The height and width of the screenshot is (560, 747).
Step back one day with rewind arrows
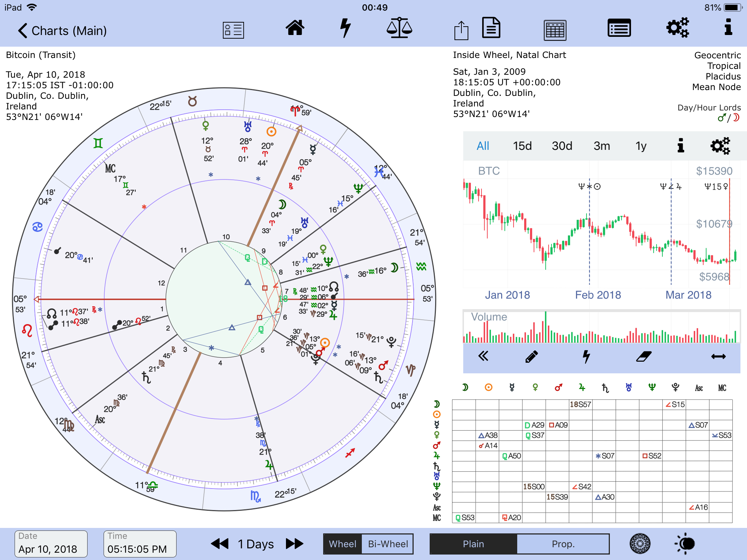coord(220,544)
